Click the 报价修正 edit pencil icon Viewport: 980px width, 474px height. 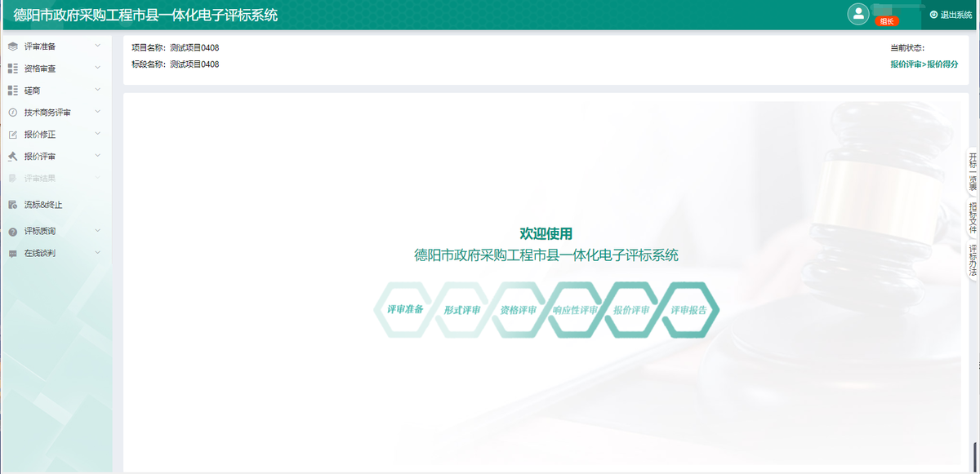12,135
